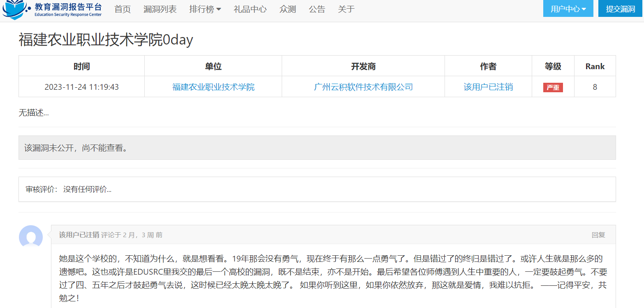Open 礼品中心 in navigation
Viewport: 644px width, 308px height.
pyautogui.click(x=250, y=9)
